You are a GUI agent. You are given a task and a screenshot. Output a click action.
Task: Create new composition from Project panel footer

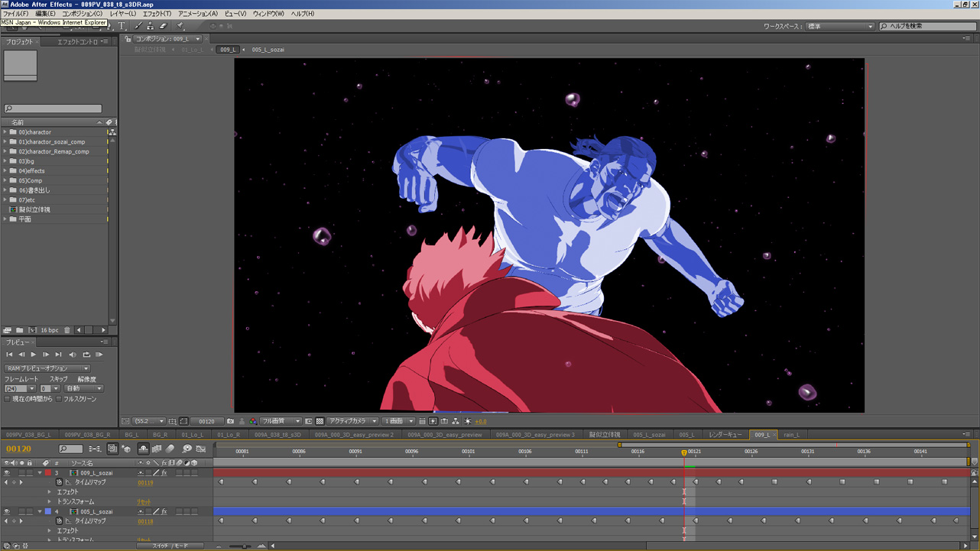click(x=33, y=330)
